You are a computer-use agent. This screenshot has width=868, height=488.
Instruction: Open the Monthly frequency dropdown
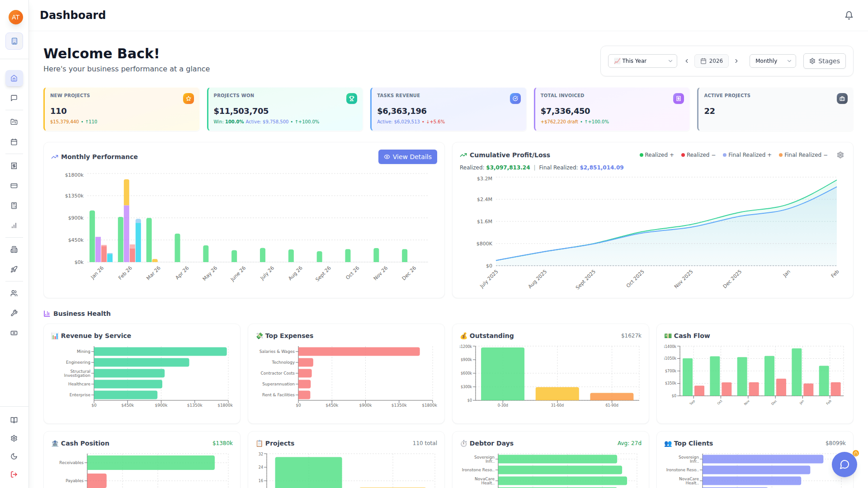pyautogui.click(x=772, y=61)
